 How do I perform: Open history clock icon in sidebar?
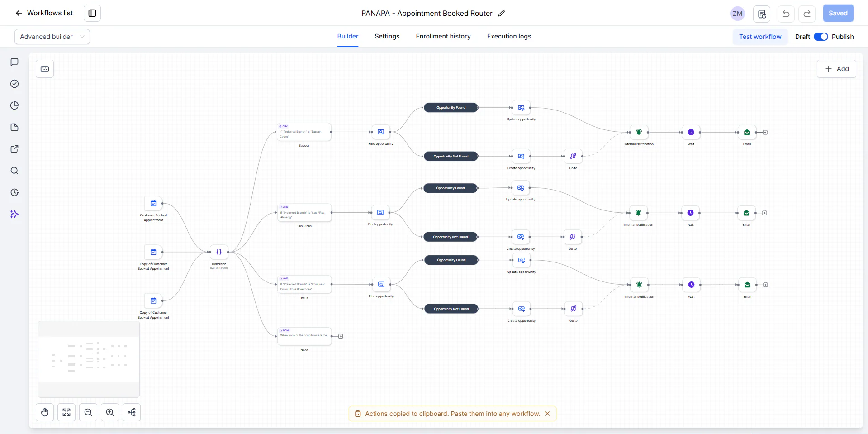point(14,192)
